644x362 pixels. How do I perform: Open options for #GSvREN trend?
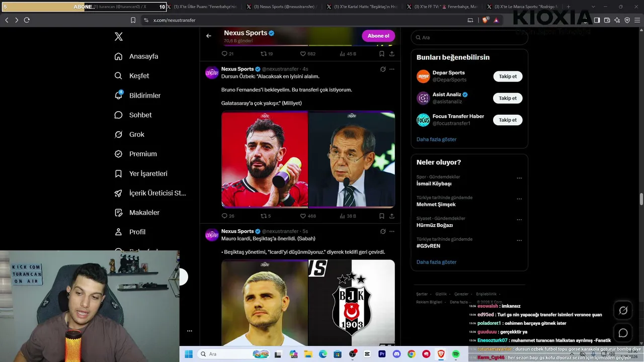click(x=519, y=240)
